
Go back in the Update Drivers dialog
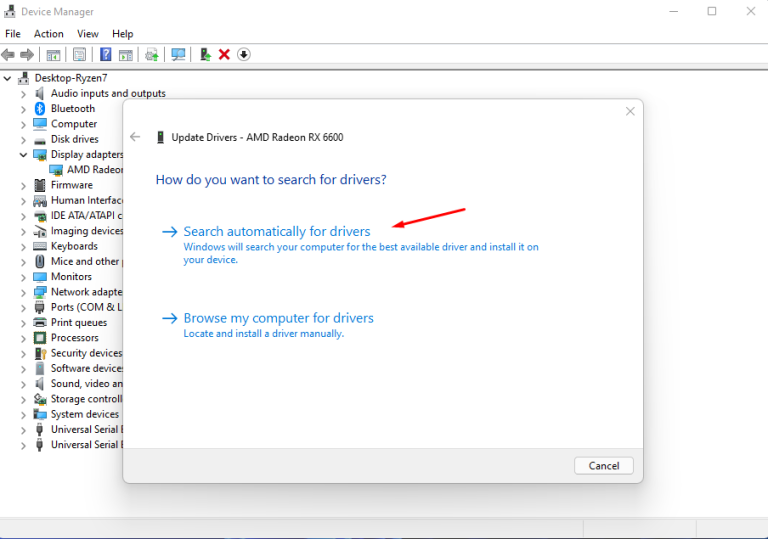(135, 137)
